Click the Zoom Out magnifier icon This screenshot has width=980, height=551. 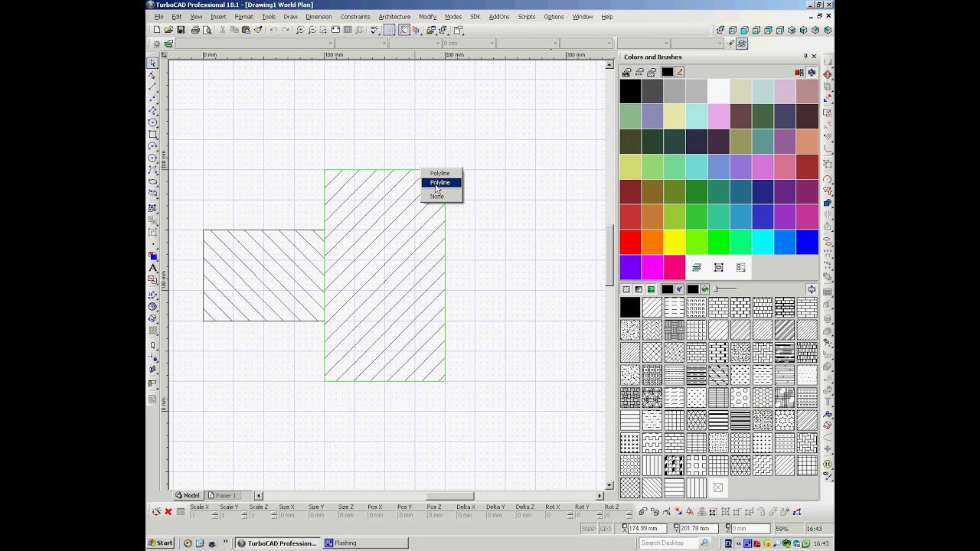coord(312,30)
